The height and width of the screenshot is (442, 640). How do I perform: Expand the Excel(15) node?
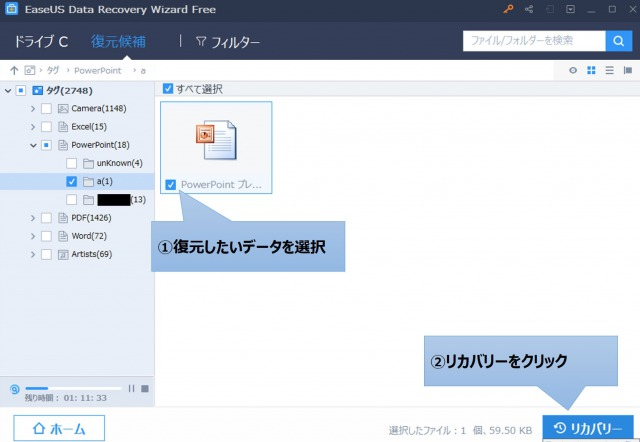[x=33, y=127]
